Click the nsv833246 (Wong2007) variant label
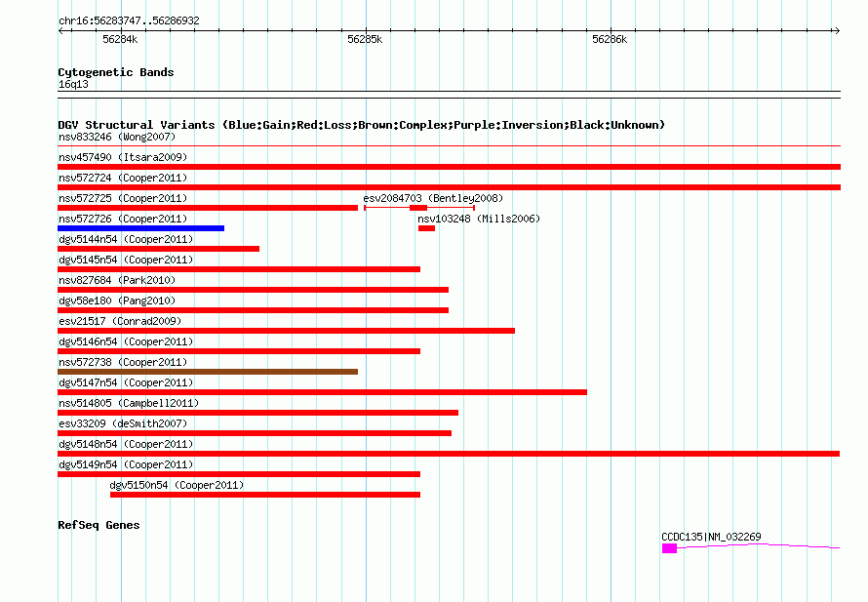This screenshot has width=868, height=602. (x=117, y=137)
